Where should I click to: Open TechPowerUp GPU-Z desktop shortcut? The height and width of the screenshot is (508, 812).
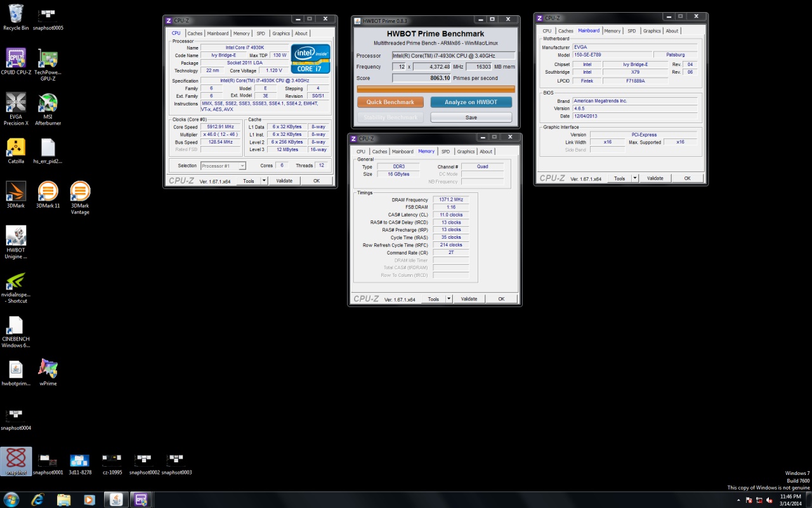(48, 58)
